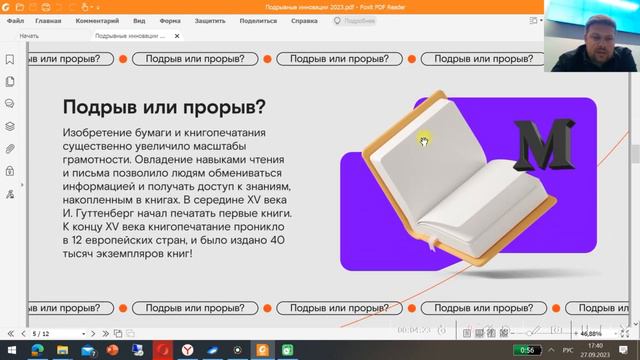This screenshot has height=360, width=640.
Task: Open Microsoft Edge from the taskbar
Action: pos(38,350)
